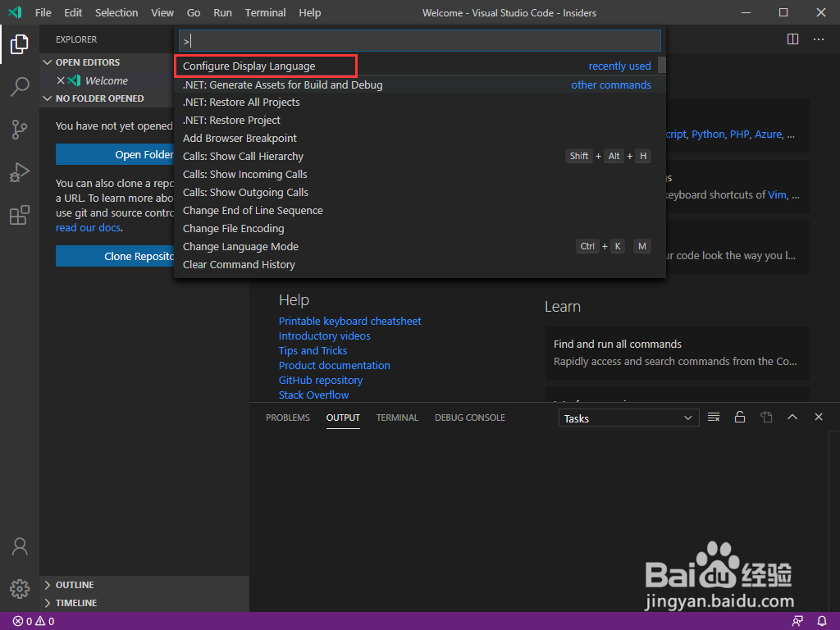Open the Stack Overflow link

pyautogui.click(x=313, y=395)
